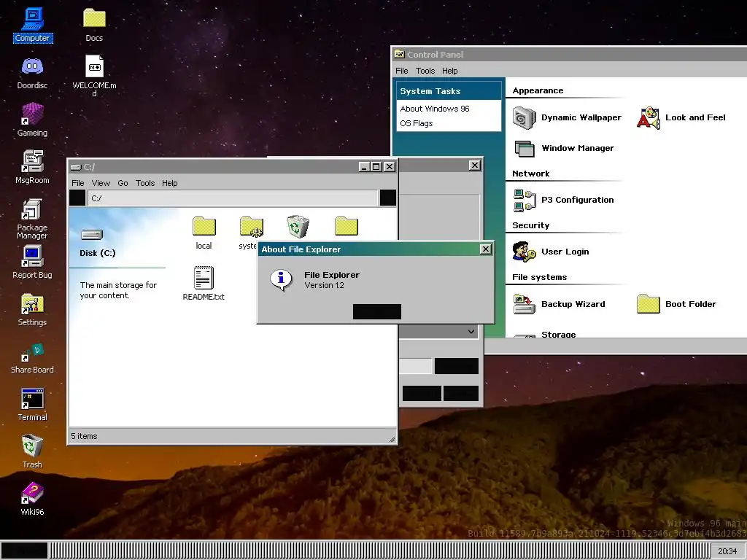Maximize the C:/ File Explorer window

(x=376, y=167)
